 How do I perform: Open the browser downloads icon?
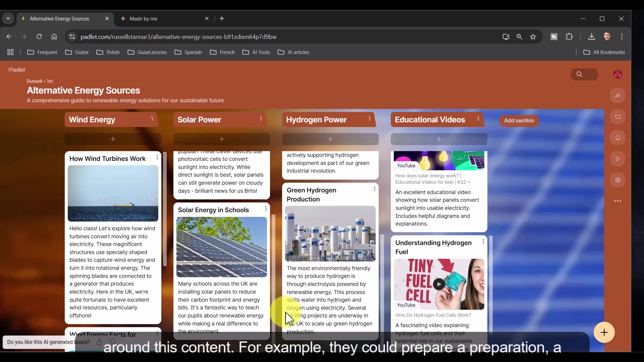click(592, 37)
